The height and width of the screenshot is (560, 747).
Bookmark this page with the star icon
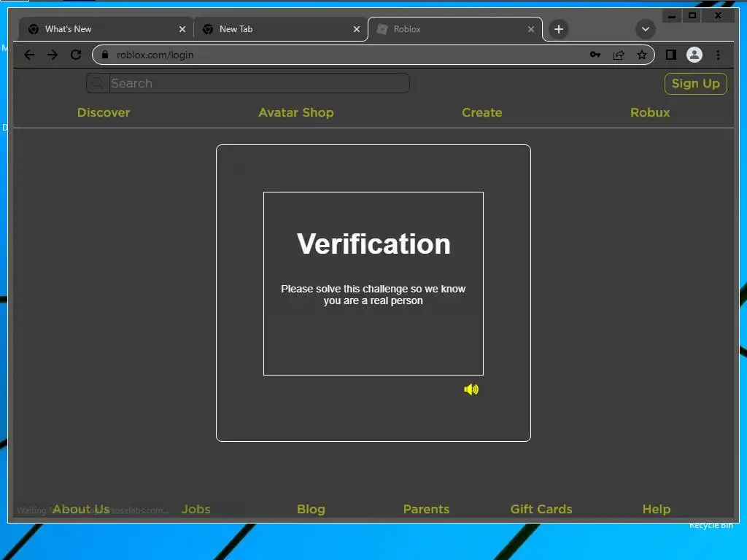pos(642,55)
